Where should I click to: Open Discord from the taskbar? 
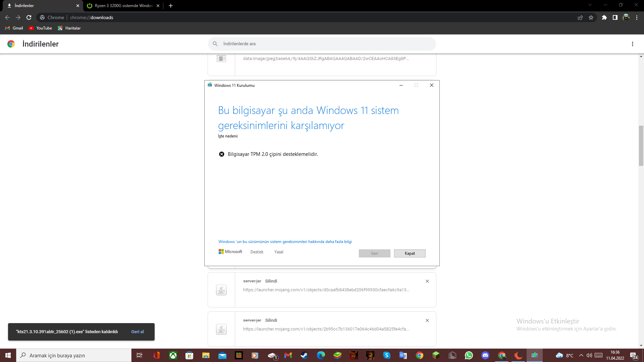tap(485, 355)
